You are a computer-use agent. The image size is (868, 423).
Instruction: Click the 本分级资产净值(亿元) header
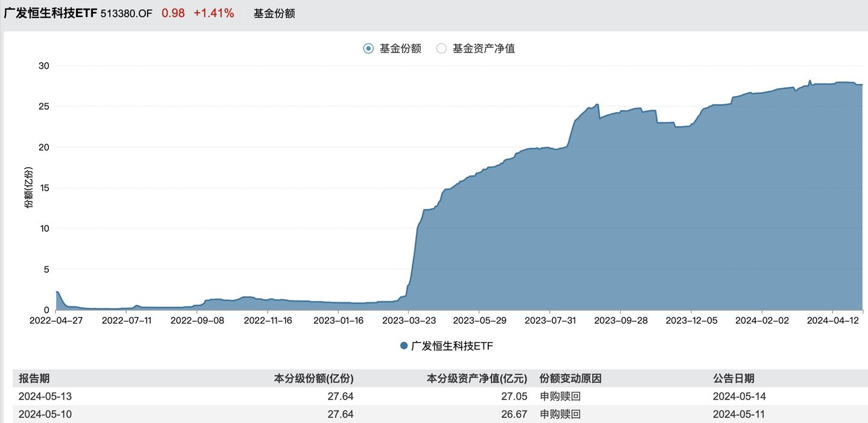[477, 378]
